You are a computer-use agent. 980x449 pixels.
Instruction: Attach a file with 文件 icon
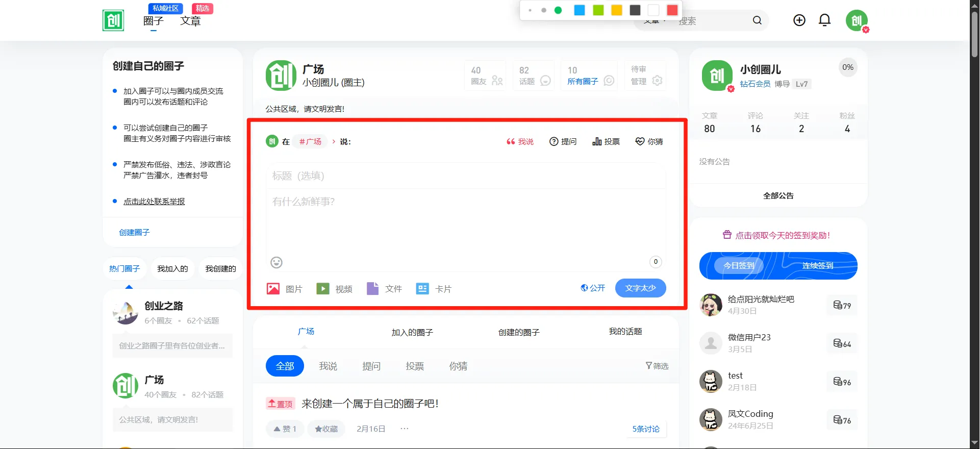click(373, 289)
